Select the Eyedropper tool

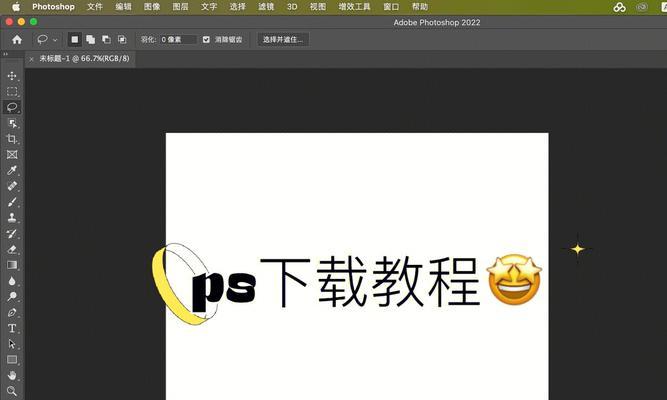[x=12, y=170]
